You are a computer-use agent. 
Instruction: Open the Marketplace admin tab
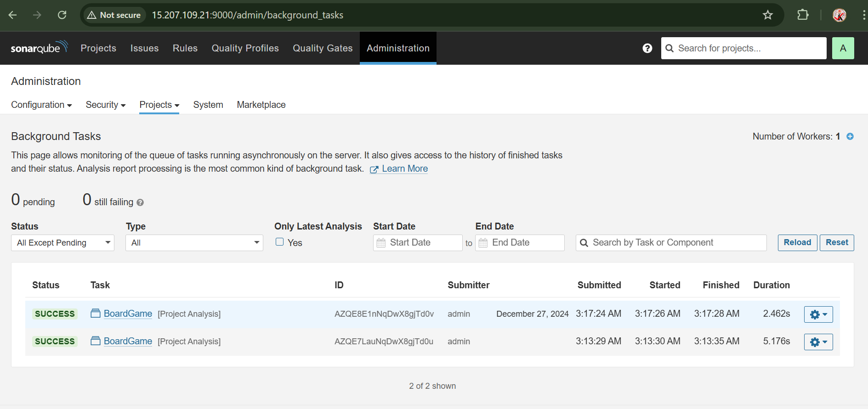click(x=261, y=105)
